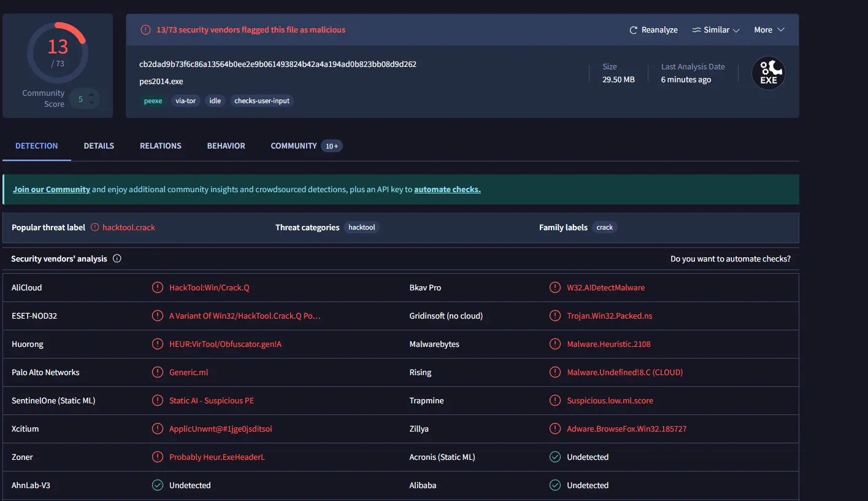Click the EXE file type icon

point(769,73)
